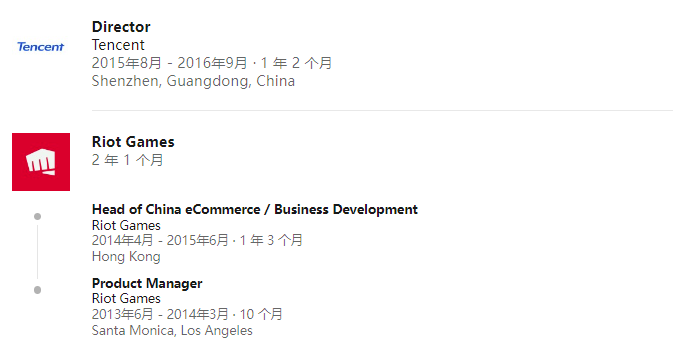Image resolution: width=686 pixels, height=360 pixels.
Task: Click the Shenzhen, Guangdong, China location text
Action: pyautogui.click(x=193, y=81)
